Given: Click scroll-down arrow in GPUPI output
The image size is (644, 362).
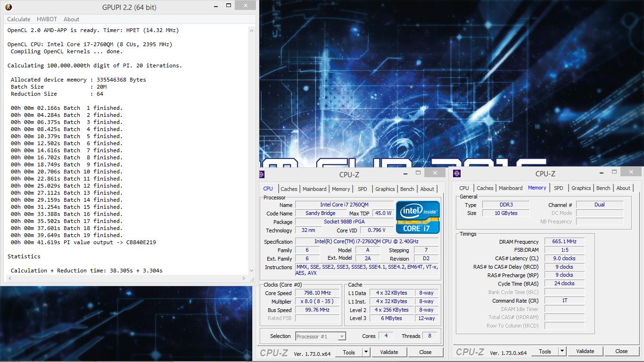Looking at the screenshot, I should tap(252, 271).
